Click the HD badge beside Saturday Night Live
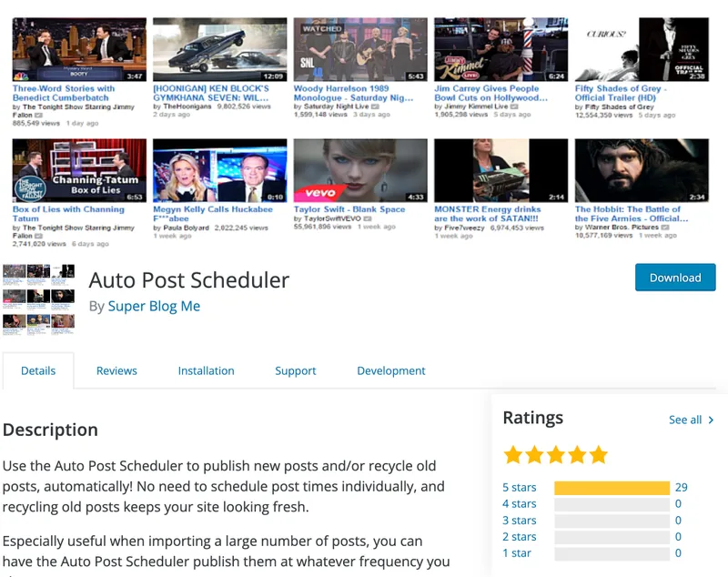Viewport: 728px width, 577px height. pyautogui.click(x=375, y=106)
